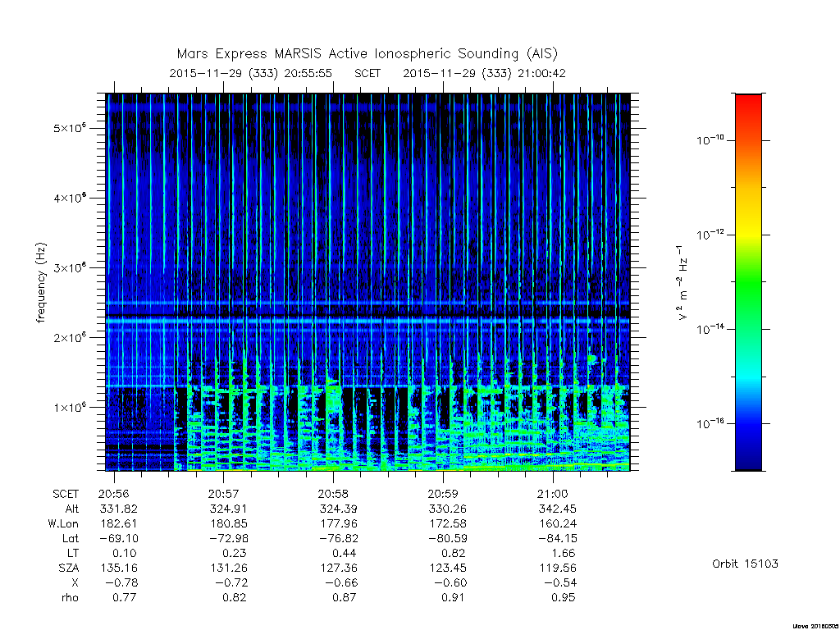Click the 21:00 time axis tick label
The image size is (840, 630).
(552, 493)
